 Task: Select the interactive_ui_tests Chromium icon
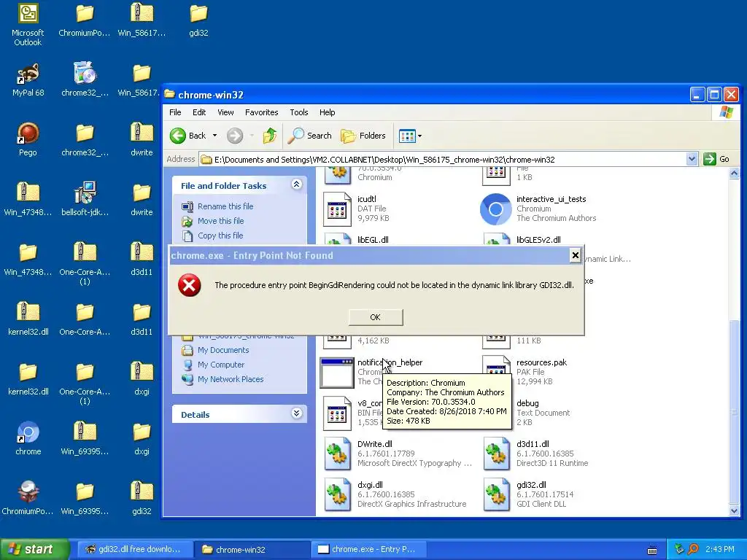coord(495,209)
